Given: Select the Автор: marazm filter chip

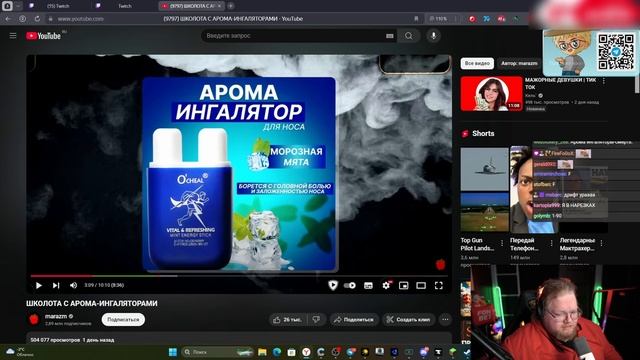Looking at the screenshot, I should [x=519, y=63].
